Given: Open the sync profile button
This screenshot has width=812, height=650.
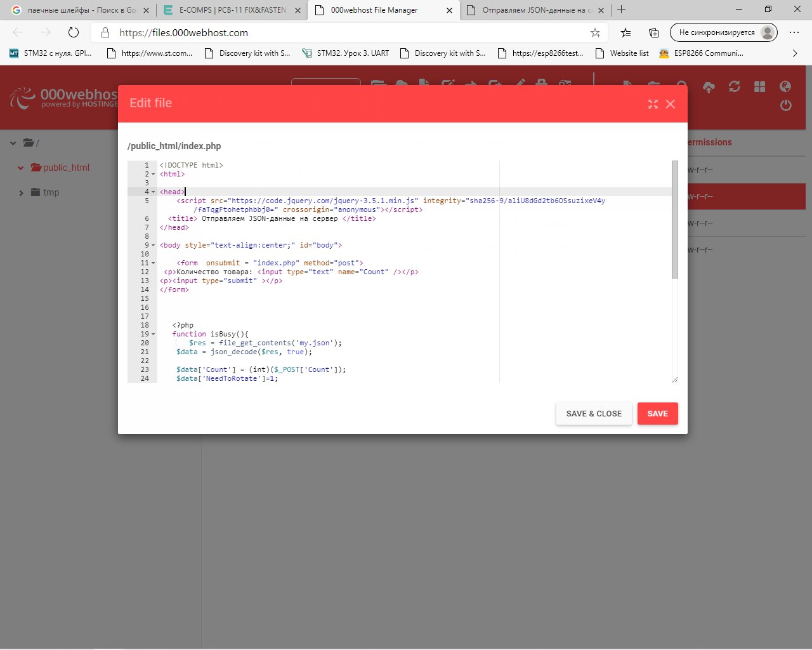Looking at the screenshot, I should point(724,32).
